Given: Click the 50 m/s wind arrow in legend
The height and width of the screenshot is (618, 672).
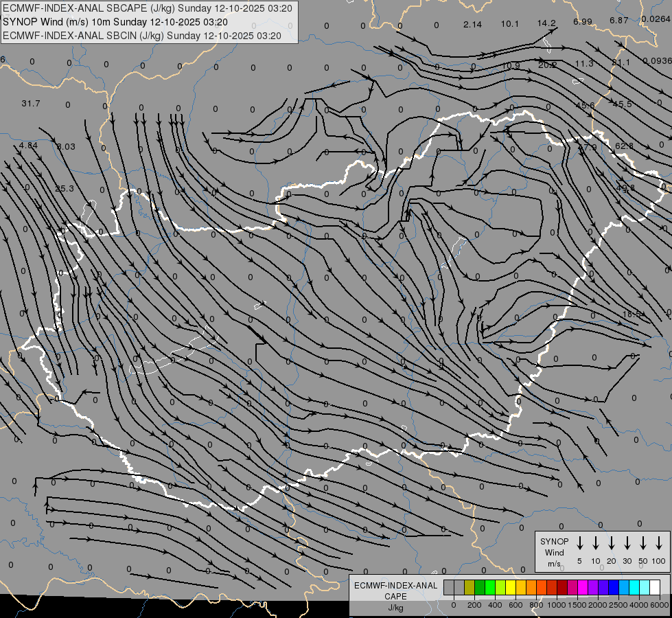Looking at the screenshot, I should tap(643, 543).
